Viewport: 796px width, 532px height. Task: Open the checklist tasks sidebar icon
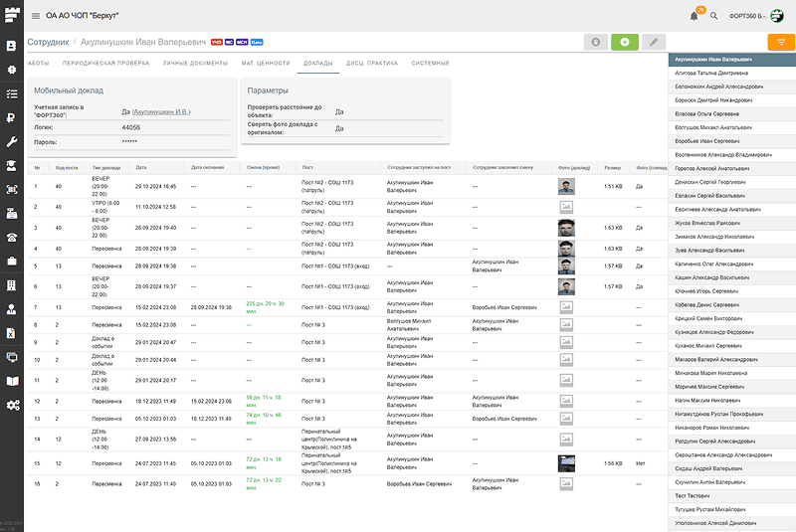coord(12,93)
